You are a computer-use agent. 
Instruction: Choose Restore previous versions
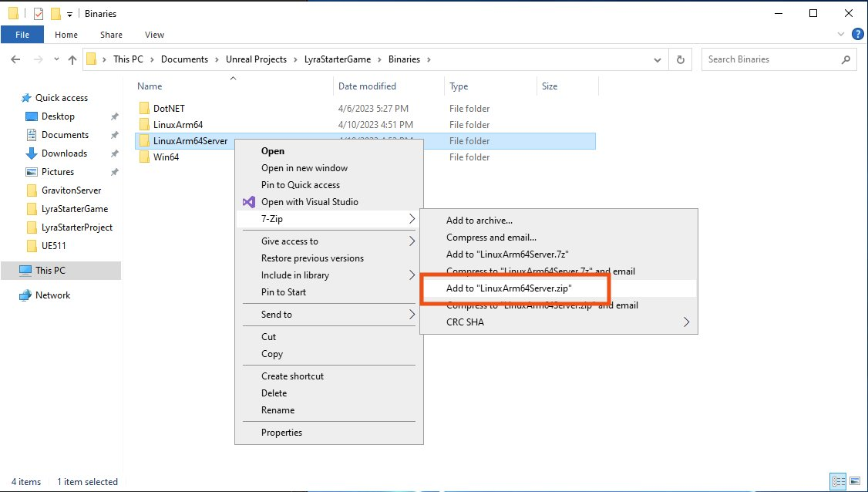tap(312, 258)
